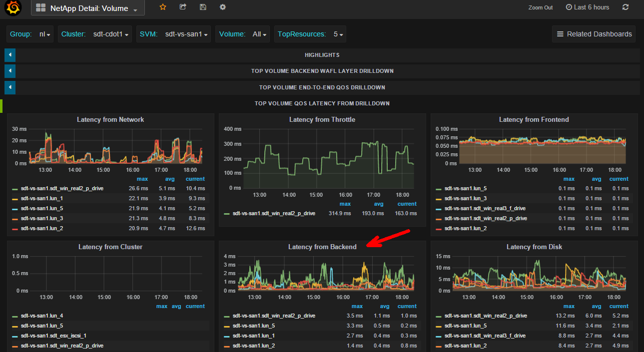The height and width of the screenshot is (352, 644).
Task: Refresh the dashboard with refresh icon
Action: click(x=626, y=7)
